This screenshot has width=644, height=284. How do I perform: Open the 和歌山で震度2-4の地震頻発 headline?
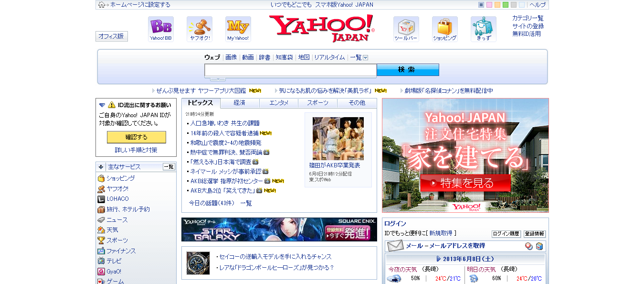(226, 142)
